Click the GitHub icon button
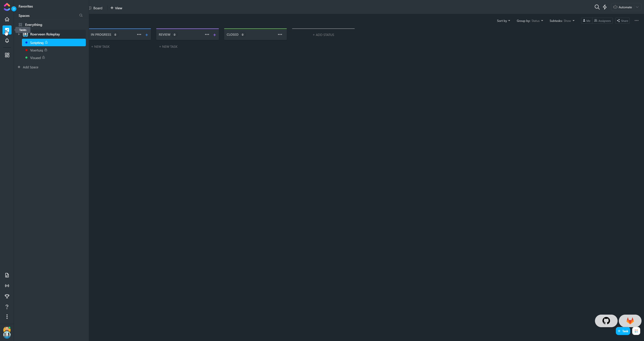The width and height of the screenshot is (644, 341). [x=606, y=321]
